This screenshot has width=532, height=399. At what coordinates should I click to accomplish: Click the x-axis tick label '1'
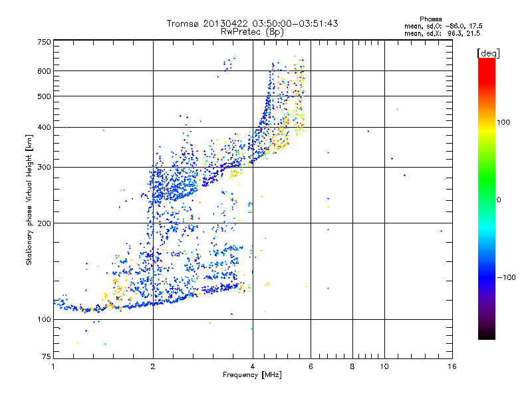point(53,366)
